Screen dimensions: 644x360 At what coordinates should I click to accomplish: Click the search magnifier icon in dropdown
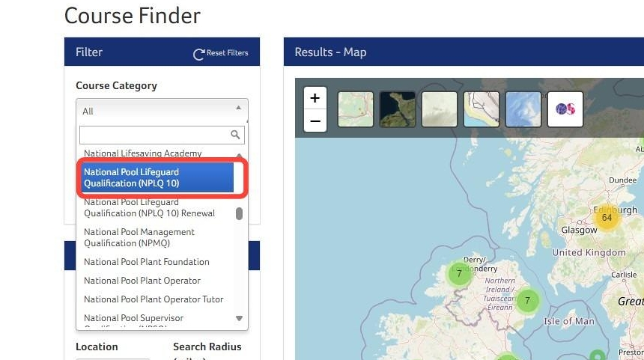click(x=235, y=135)
